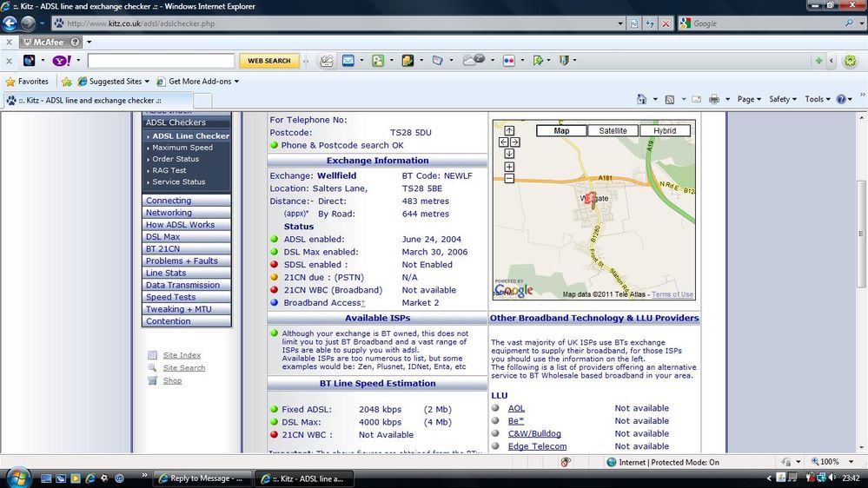Open the Shop link
Image resolution: width=868 pixels, height=488 pixels.
pos(172,380)
